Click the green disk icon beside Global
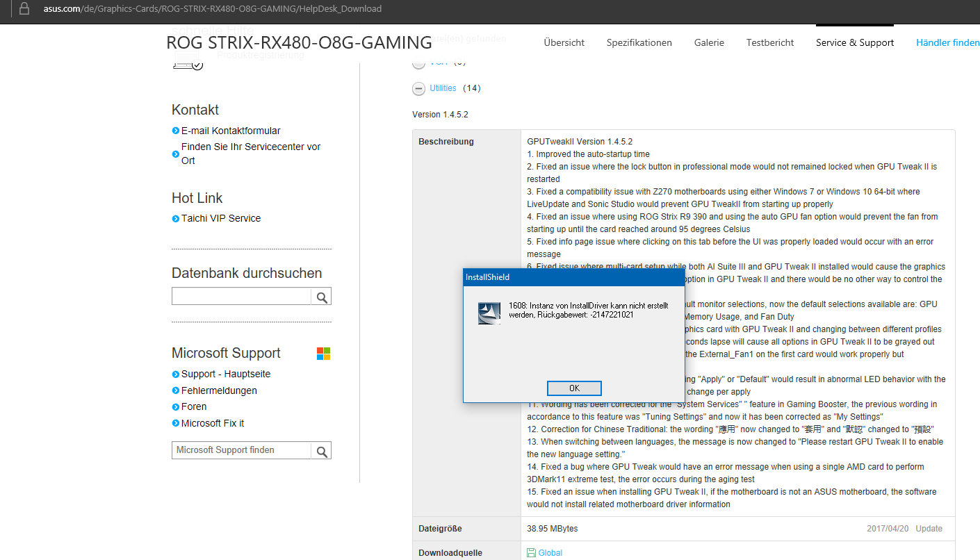This screenshot has height=560, width=980. 532,553
